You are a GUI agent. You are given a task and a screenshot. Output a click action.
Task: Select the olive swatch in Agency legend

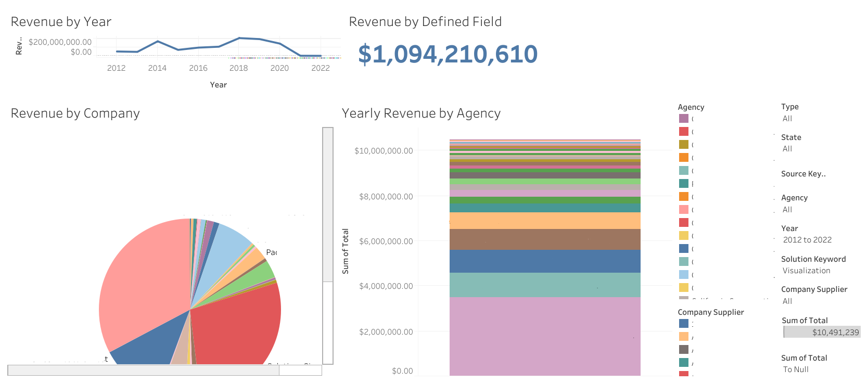[684, 145]
